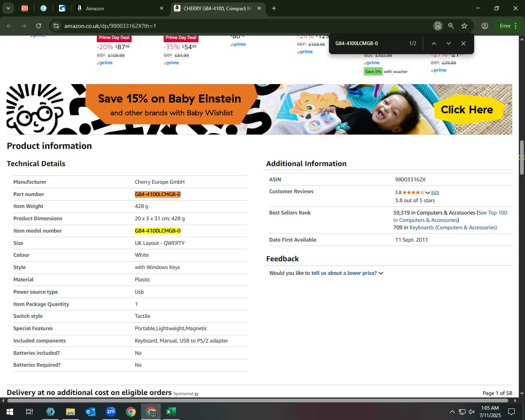525x420 pixels.
Task: Click the Cherry Europe GmbH manufacturer value
Action: click(x=160, y=182)
